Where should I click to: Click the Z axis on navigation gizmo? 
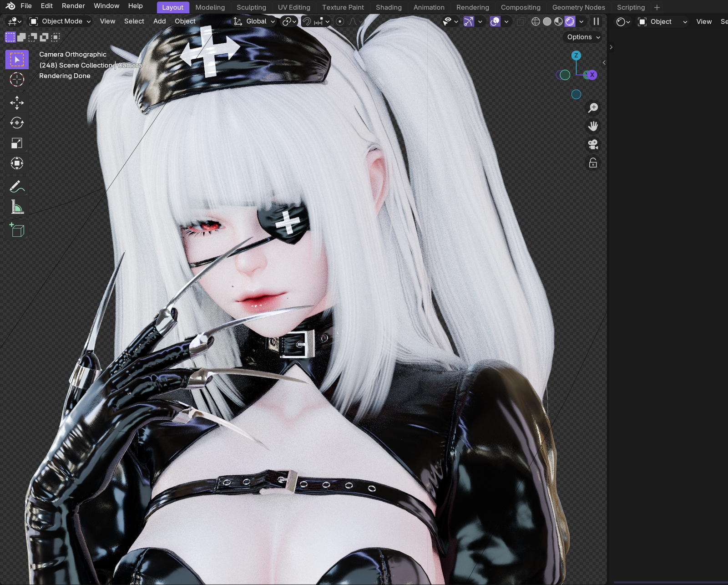tap(576, 56)
